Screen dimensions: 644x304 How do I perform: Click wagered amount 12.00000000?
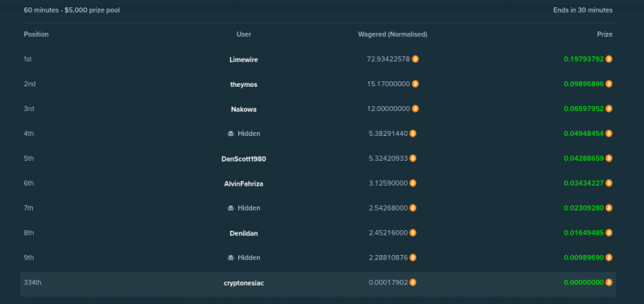click(x=388, y=109)
